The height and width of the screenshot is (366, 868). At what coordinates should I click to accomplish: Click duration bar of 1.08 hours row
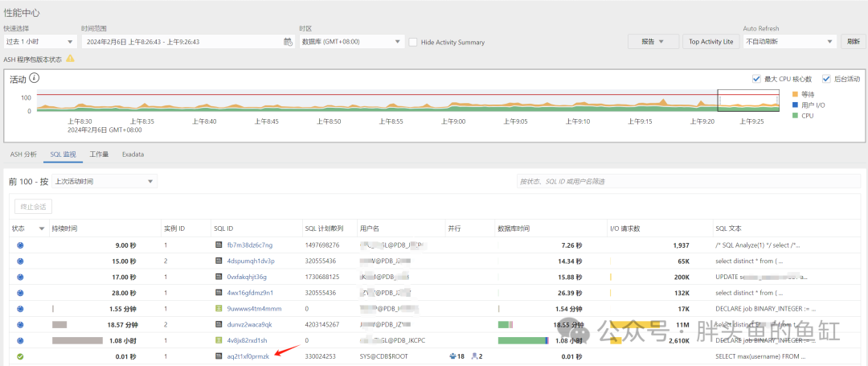click(x=77, y=340)
